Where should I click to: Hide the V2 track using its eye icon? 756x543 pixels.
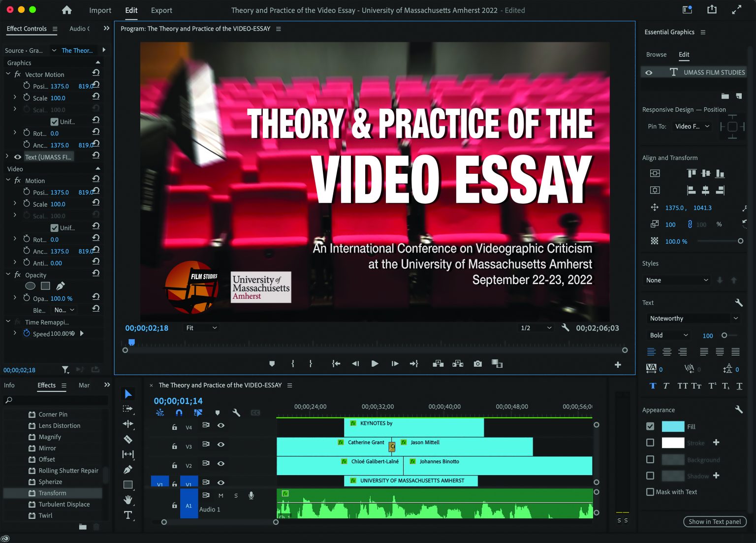pos(221,464)
